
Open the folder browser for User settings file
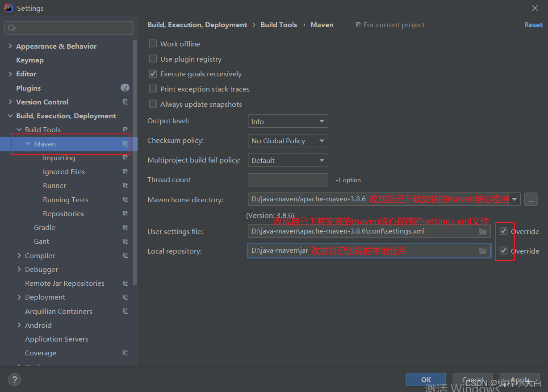(x=483, y=231)
